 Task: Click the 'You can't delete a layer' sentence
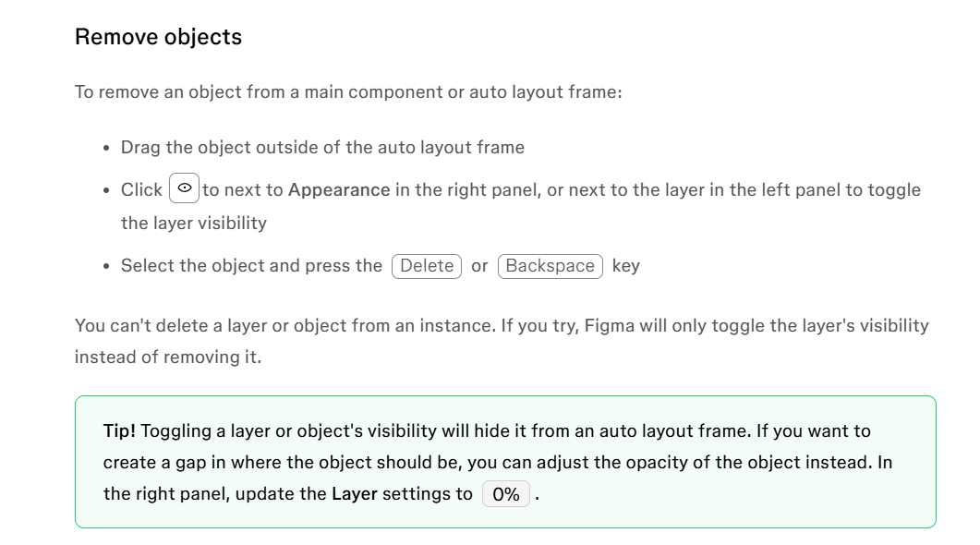coord(502,326)
